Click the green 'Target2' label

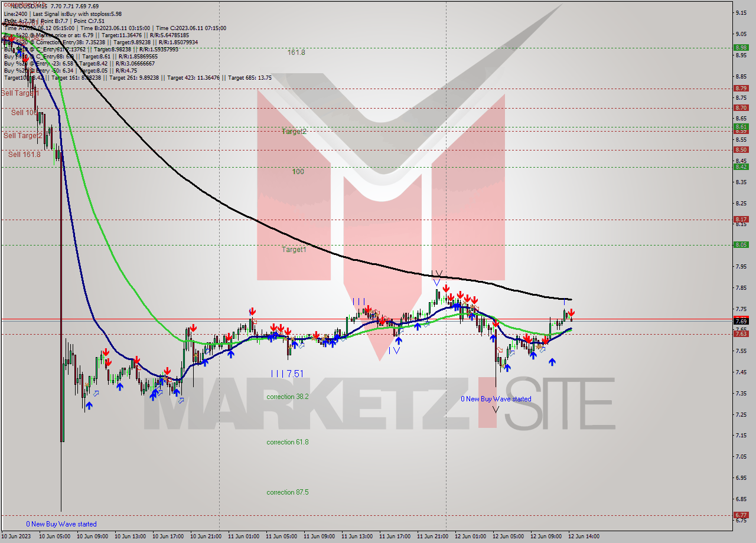coord(294,132)
